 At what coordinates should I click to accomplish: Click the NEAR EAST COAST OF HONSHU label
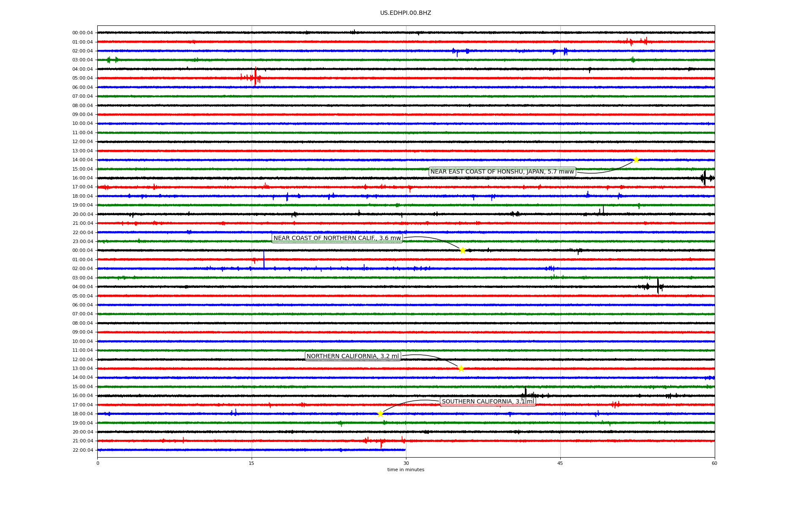[502, 171]
